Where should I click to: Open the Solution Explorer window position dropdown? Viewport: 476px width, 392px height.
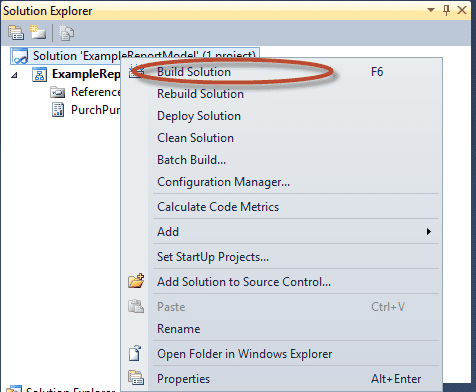pyautogui.click(x=431, y=10)
